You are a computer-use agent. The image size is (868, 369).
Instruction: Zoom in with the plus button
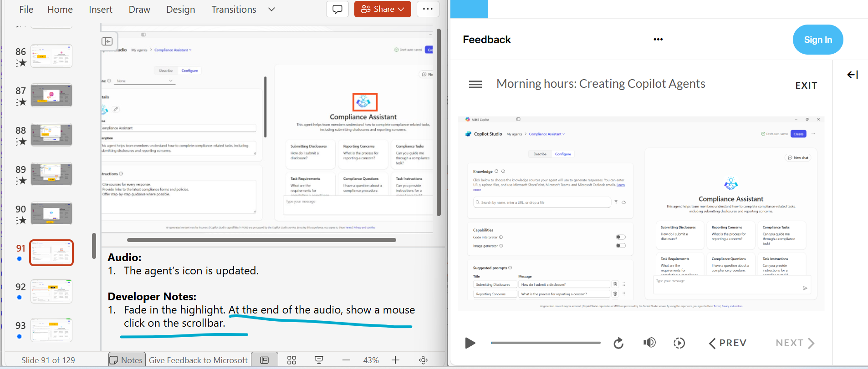395,360
